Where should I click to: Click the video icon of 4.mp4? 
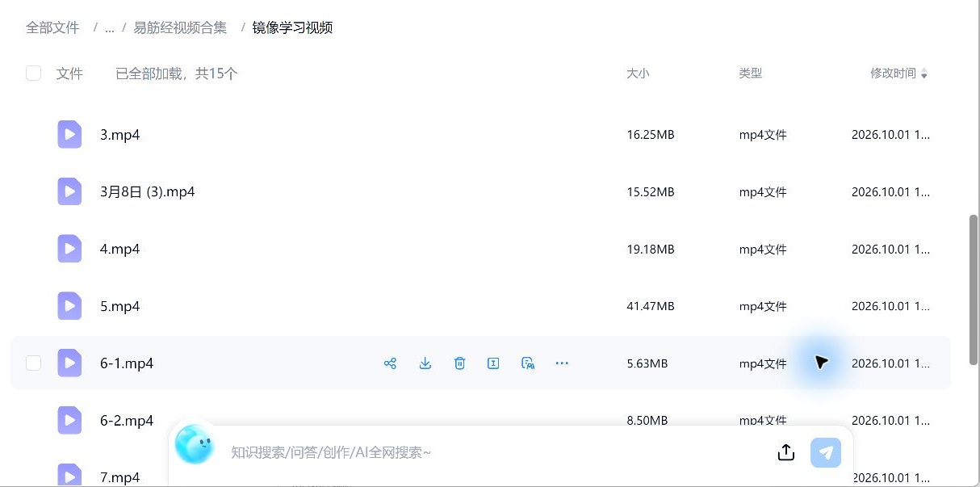69,249
